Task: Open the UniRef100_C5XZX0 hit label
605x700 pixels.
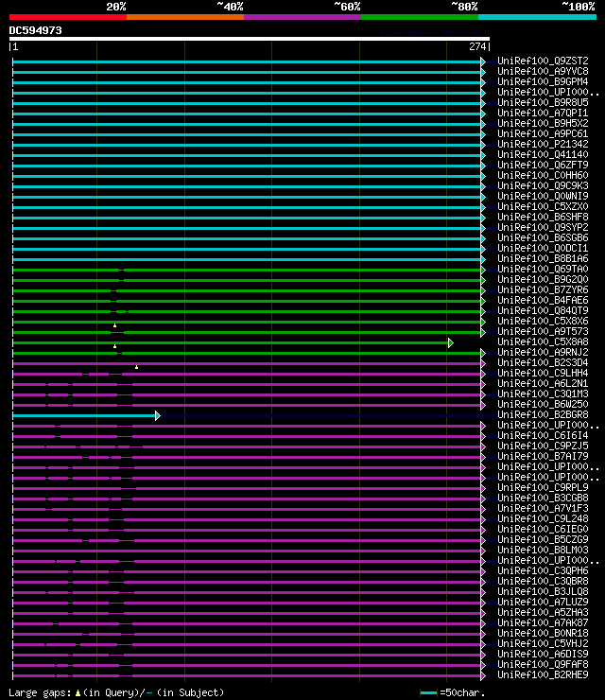Action: (543, 206)
